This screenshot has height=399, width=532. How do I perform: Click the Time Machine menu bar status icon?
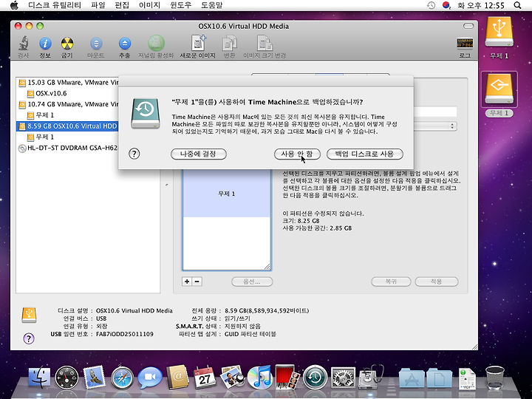[431, 5]
